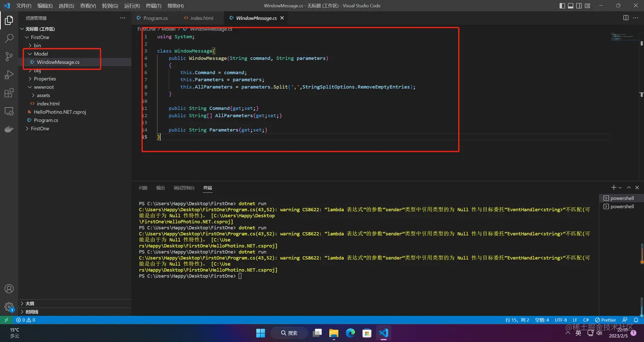Open editor more actions ellipsis

[636, 18]
